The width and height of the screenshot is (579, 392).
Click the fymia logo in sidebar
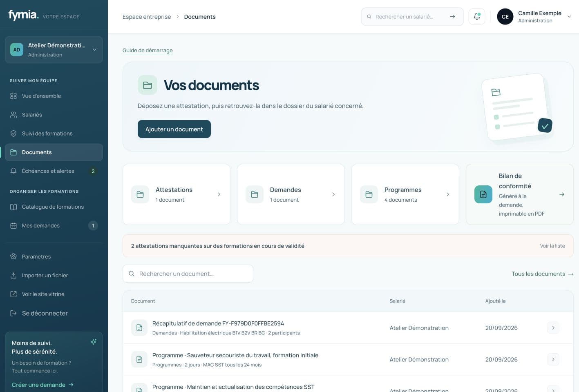click(23, 15)
